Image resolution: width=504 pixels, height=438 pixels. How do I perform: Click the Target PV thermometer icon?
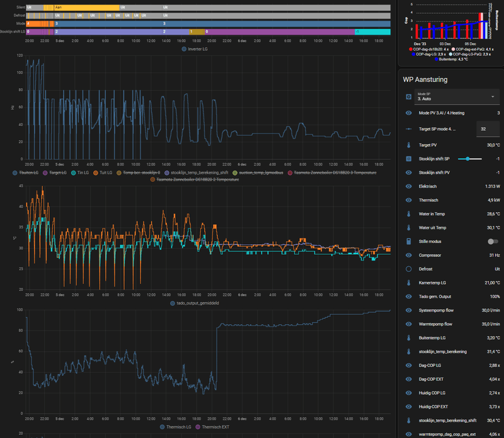point(408,145)
